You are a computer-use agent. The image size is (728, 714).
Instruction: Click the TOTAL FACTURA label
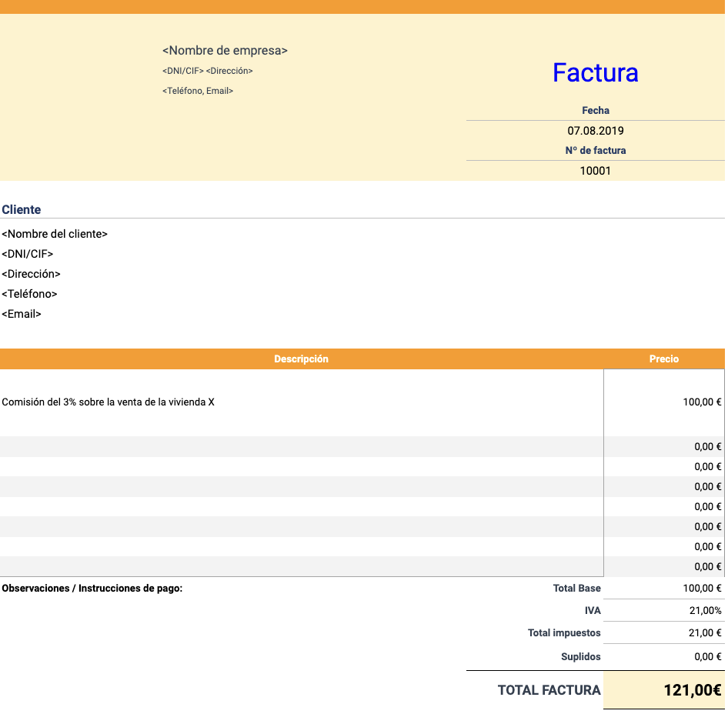549,690
